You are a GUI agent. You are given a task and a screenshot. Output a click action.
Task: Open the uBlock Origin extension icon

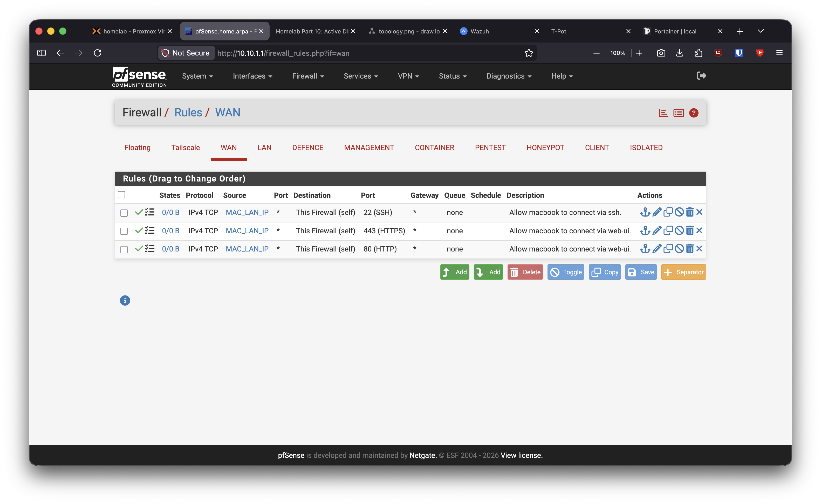[x=718, y=53]
